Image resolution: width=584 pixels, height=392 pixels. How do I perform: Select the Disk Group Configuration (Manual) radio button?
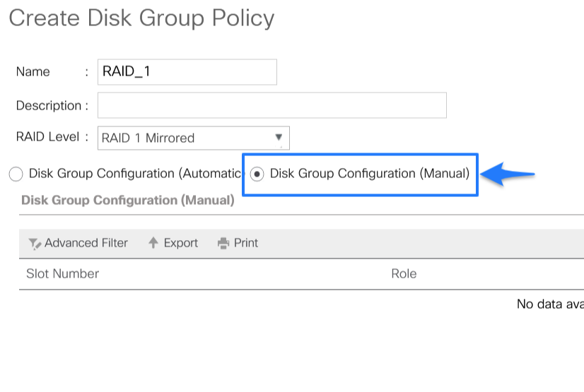257,174
